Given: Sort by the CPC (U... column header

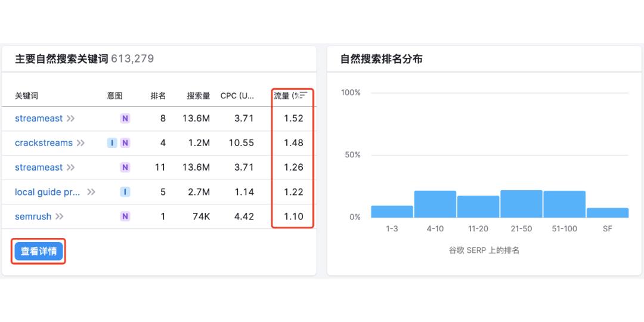Looking at the screenshot, I should [237, 95].
